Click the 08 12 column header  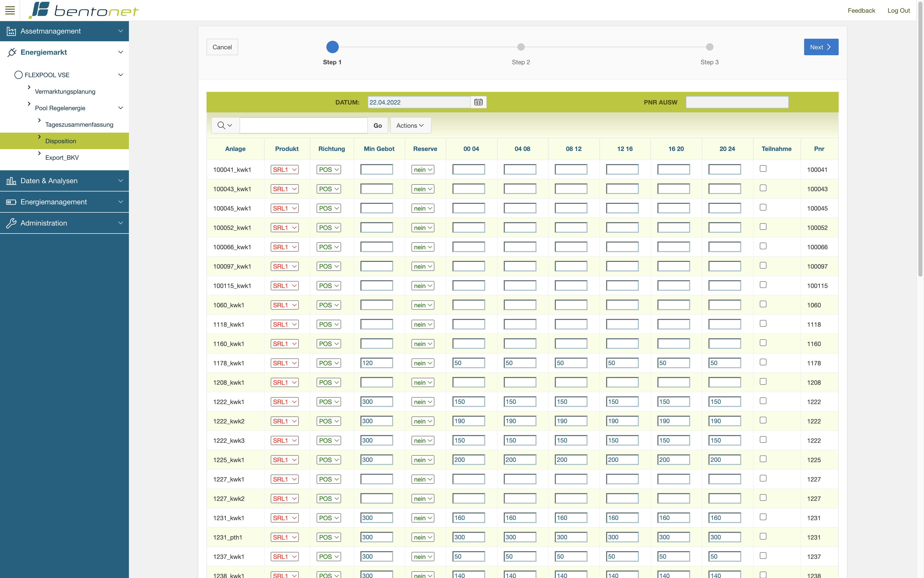573,149
